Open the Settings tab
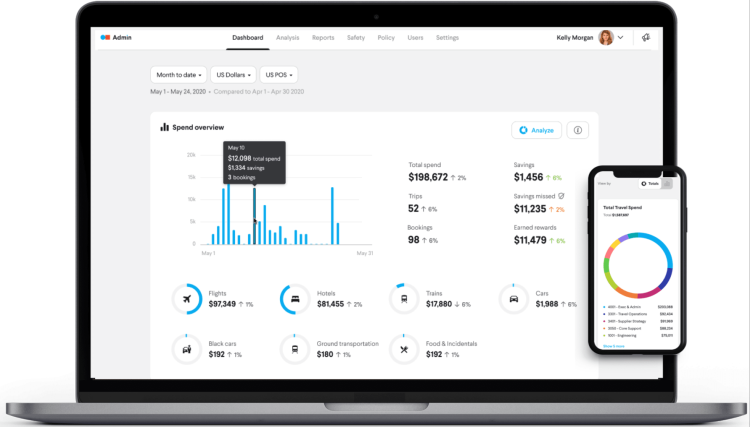The width and height of the screenshot is (750, 427). (x=447, y=37)
